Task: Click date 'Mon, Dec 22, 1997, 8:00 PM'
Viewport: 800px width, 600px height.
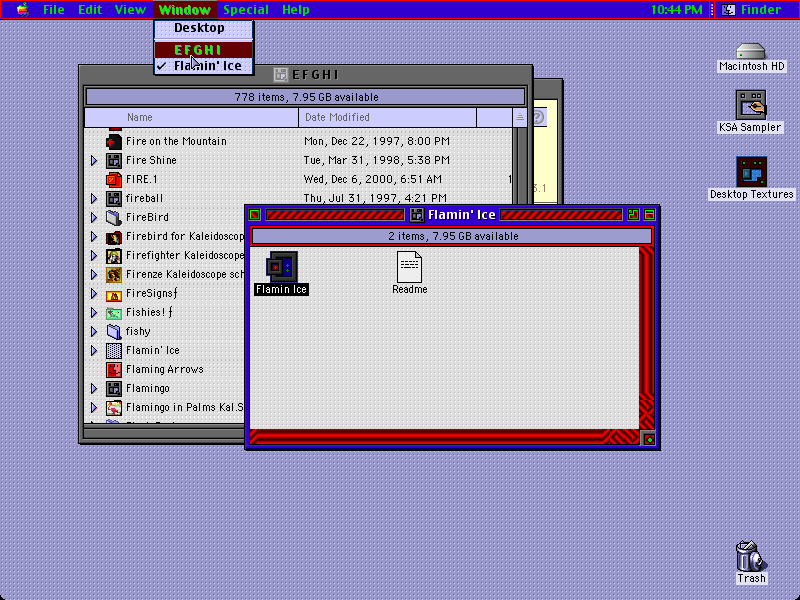Action: point(377,141)
